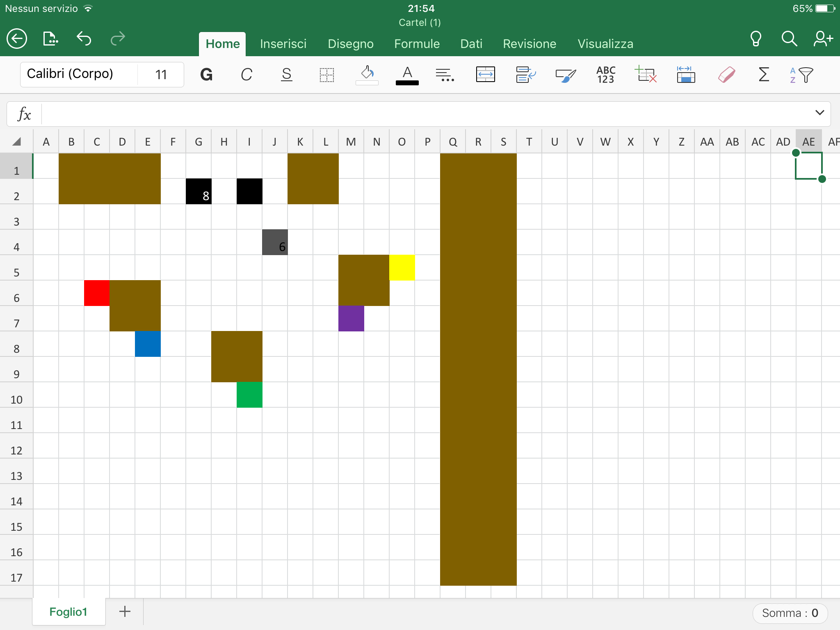Switch to the Formule tab

pos(417,44)
